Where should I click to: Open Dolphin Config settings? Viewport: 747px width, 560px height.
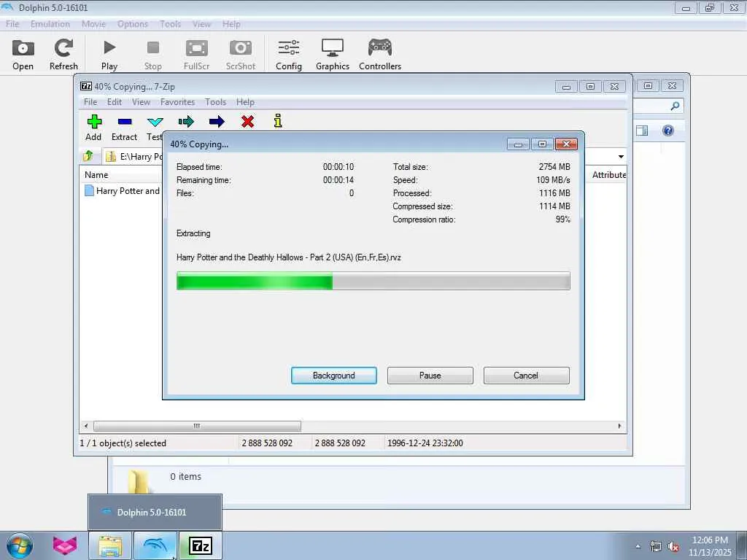[x=289, y=54]
